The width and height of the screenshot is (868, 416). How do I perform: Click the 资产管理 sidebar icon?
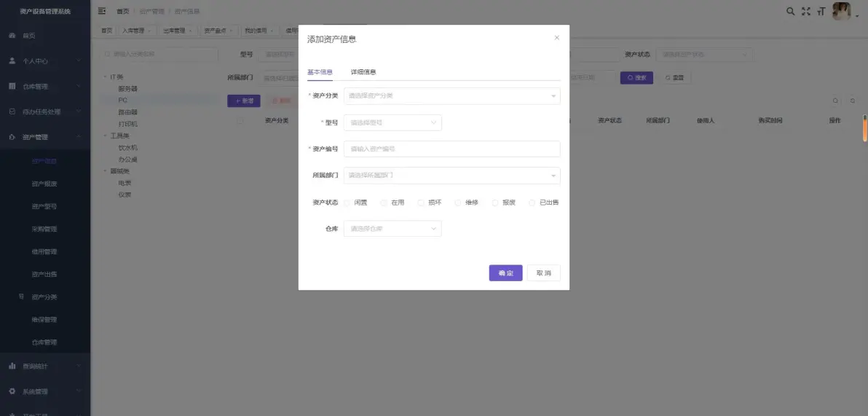tap(12, 137)
